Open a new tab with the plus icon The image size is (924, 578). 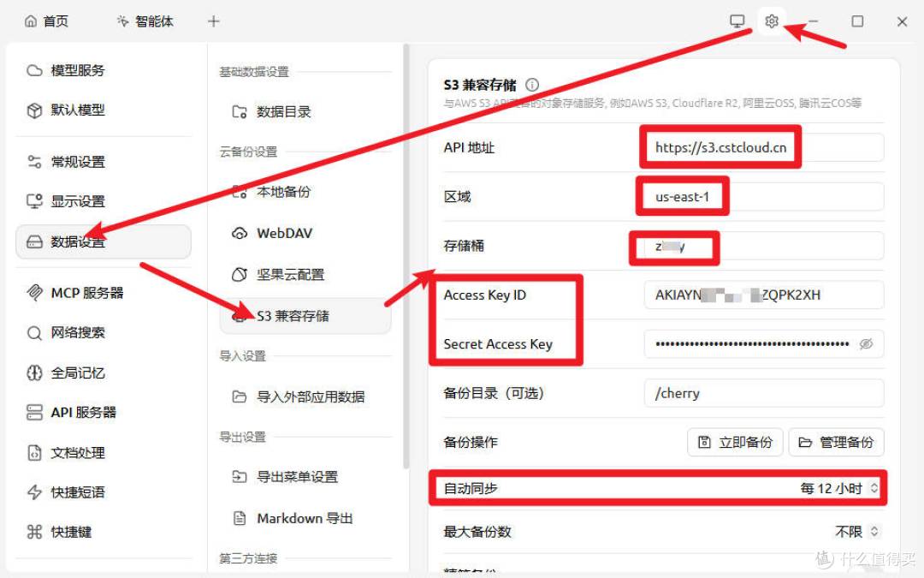[x=213, y=21]
